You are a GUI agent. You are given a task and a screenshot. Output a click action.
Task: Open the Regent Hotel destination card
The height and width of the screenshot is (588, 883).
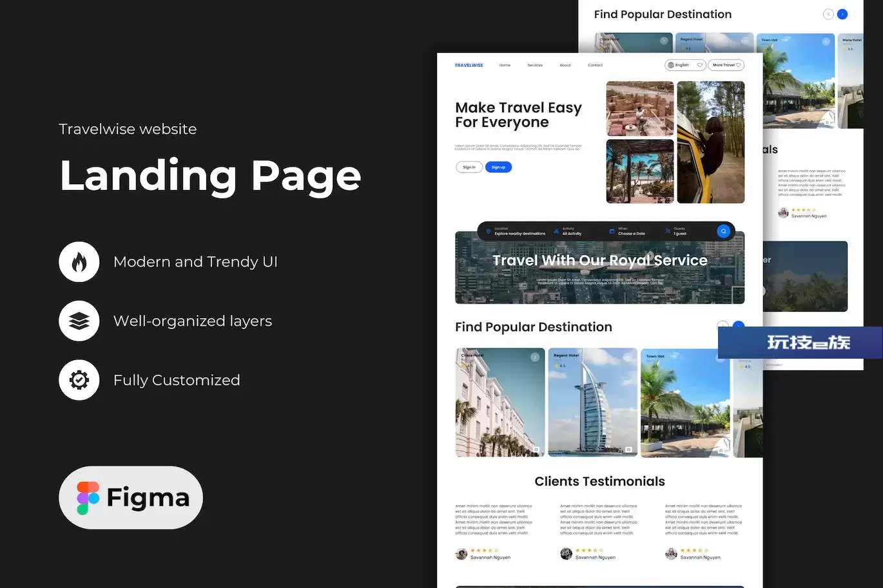coord(593,403)
